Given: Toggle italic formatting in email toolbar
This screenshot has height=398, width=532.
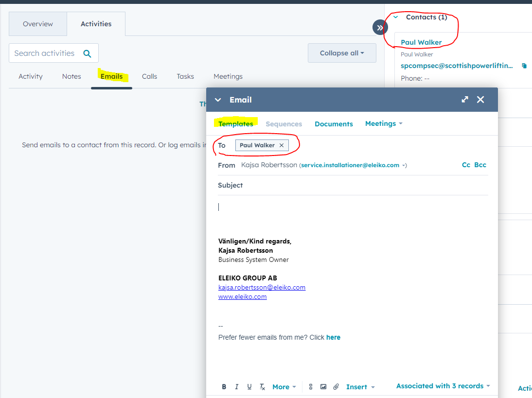Looking at the screenshot, I should pyautogui.click(x=237, y=387).
